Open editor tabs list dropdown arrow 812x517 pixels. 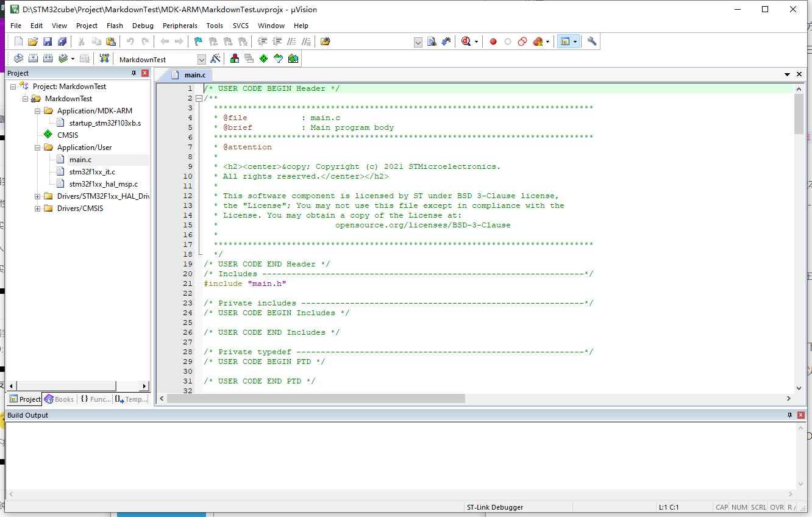tap(788, 74)
